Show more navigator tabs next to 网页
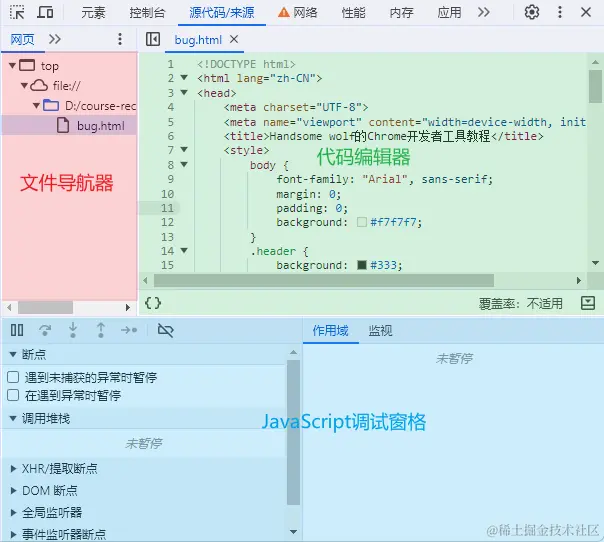 (x=55, y=39)
